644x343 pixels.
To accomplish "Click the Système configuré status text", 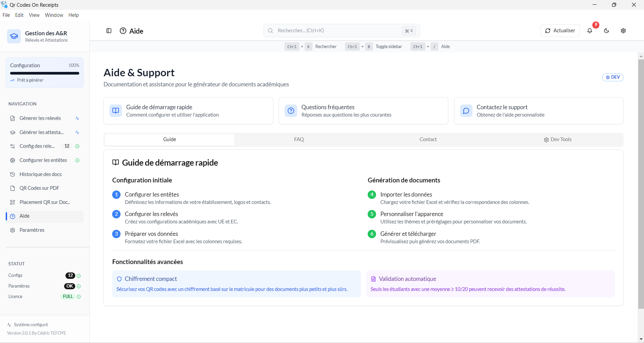I will pos(31,325).
